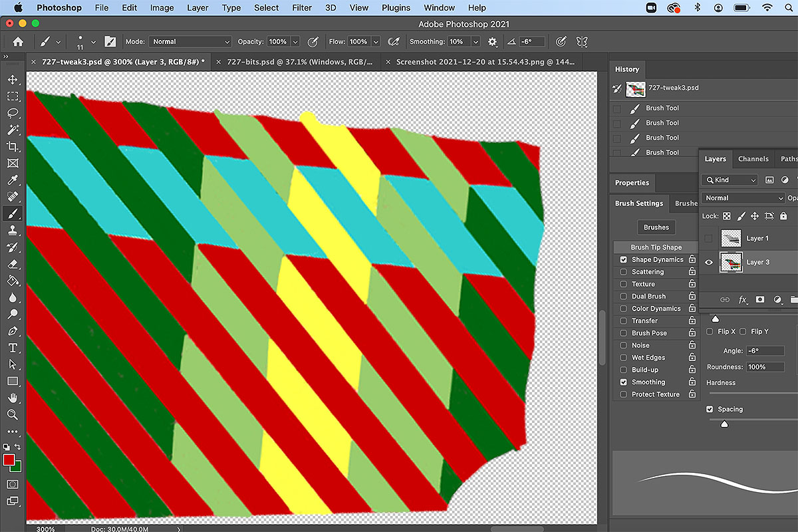The width and height of the screenshot is (798, 532).
Task: Select the Crop tool
Action: [x=13, y=146]
